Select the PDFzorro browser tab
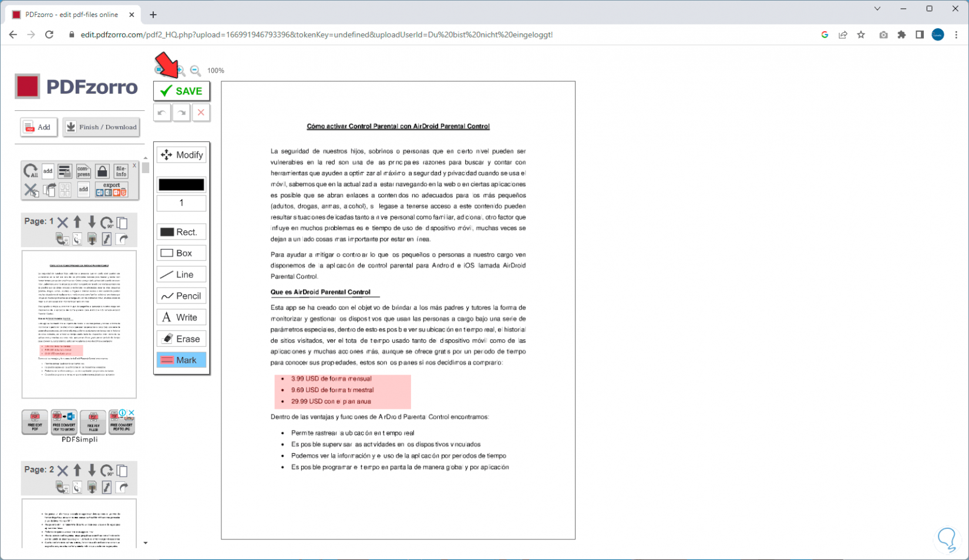The image size is (969, 560). 73,15
